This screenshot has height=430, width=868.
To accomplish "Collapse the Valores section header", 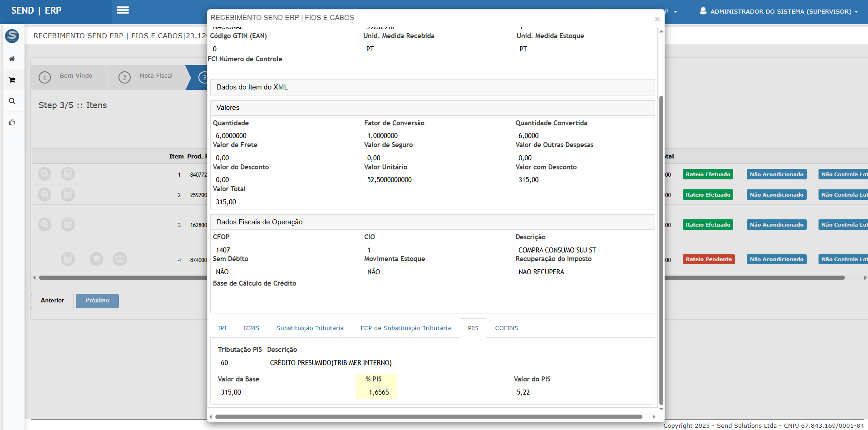I will [432, 108].
